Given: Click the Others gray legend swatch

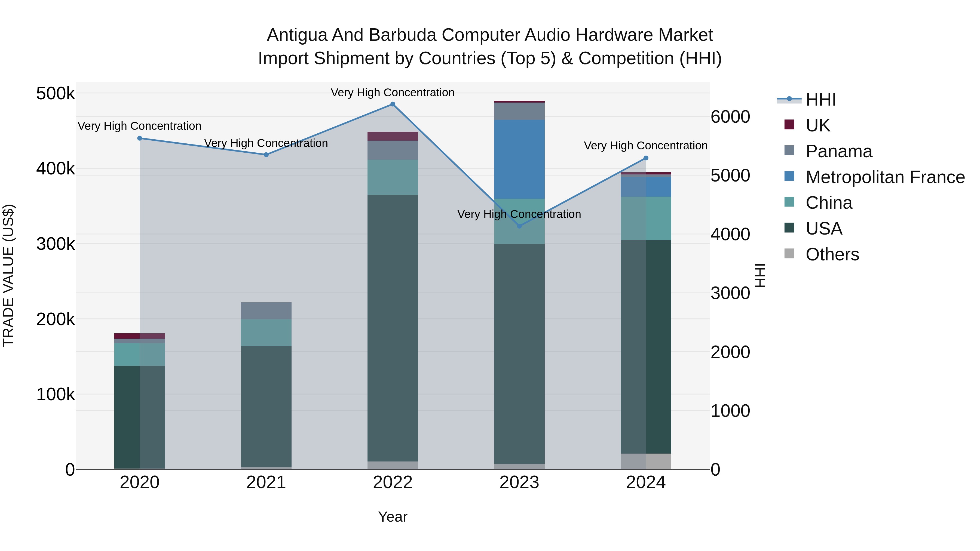Looking at the screenshot, I should click(789, 254).
